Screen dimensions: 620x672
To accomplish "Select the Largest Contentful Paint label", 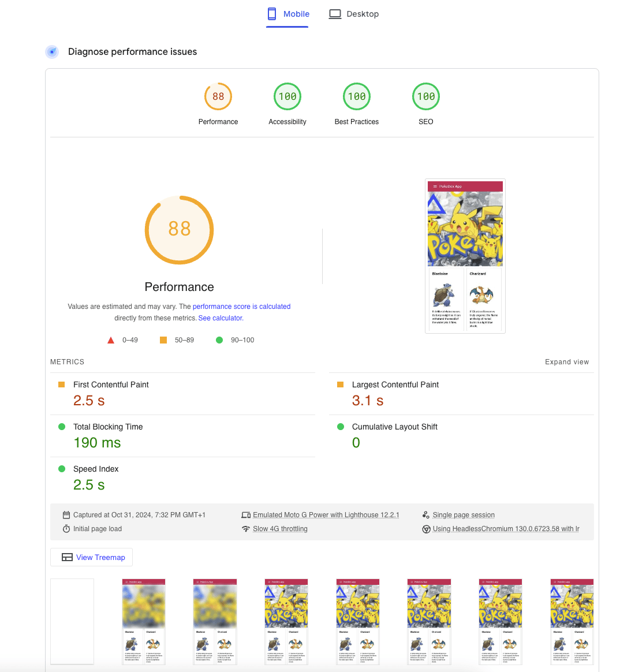I will pyautogui.click(x=395, y=384).
